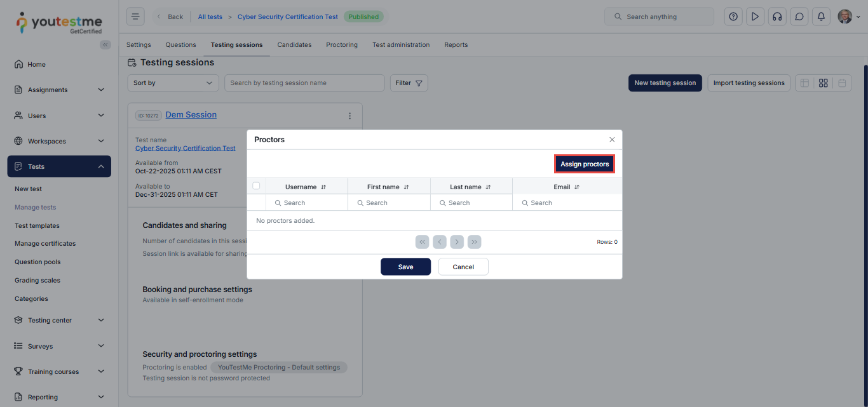Switch to the Proctoring tab
The width and height of the screenshot is (868, 407).
pos(342,45)
